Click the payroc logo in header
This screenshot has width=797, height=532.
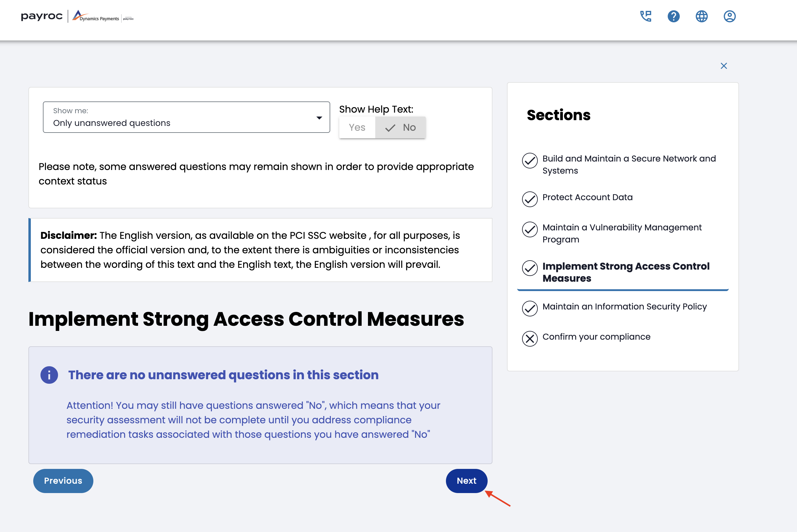(x=42, y=16)
